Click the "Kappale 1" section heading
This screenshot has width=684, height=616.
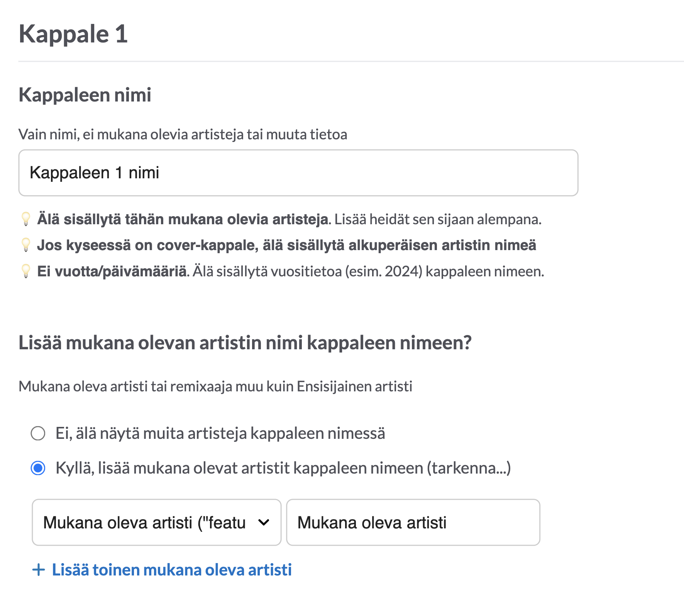coord(73,34)
